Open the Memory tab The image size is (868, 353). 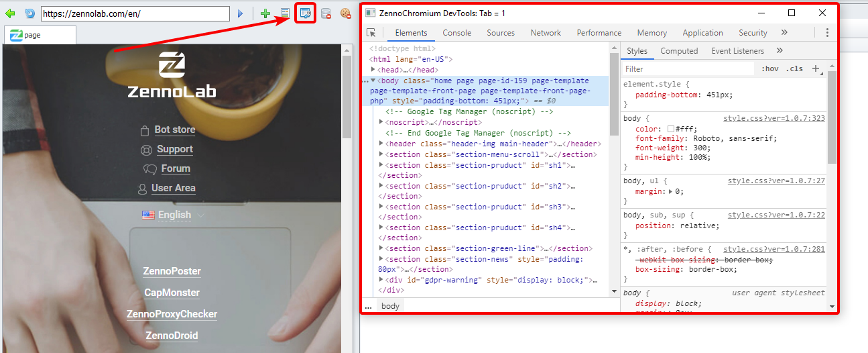click(652, 33)
